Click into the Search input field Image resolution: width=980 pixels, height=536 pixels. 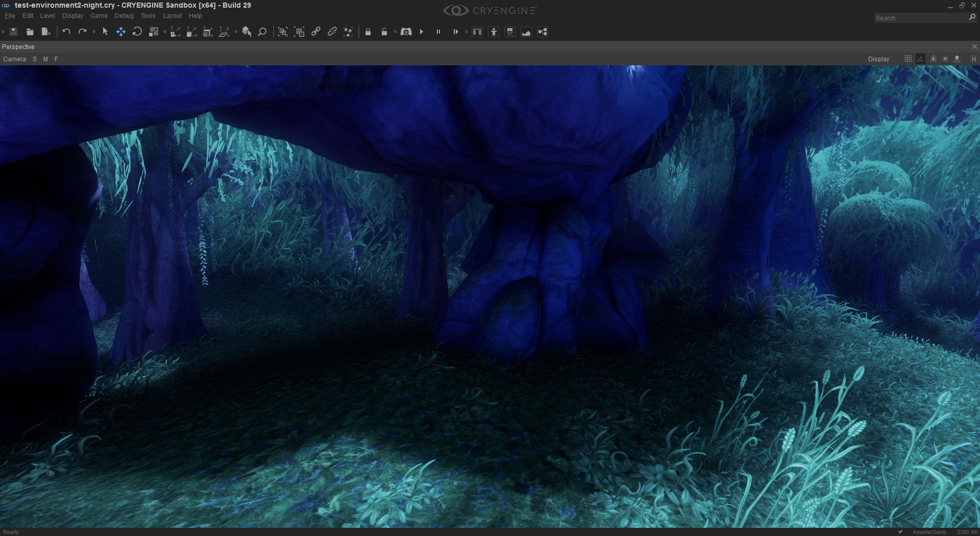(x=920, y=18)
